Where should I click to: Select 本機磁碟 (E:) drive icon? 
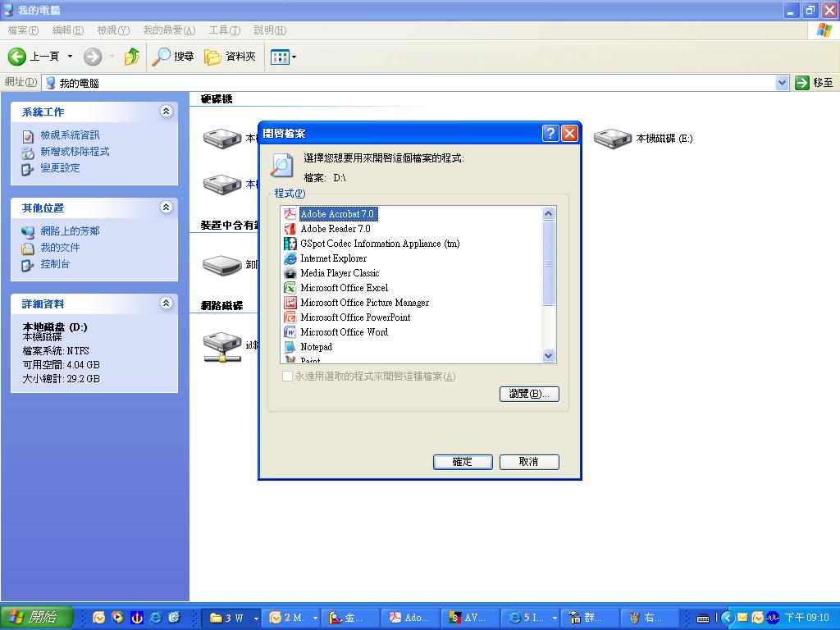(612, 138)
